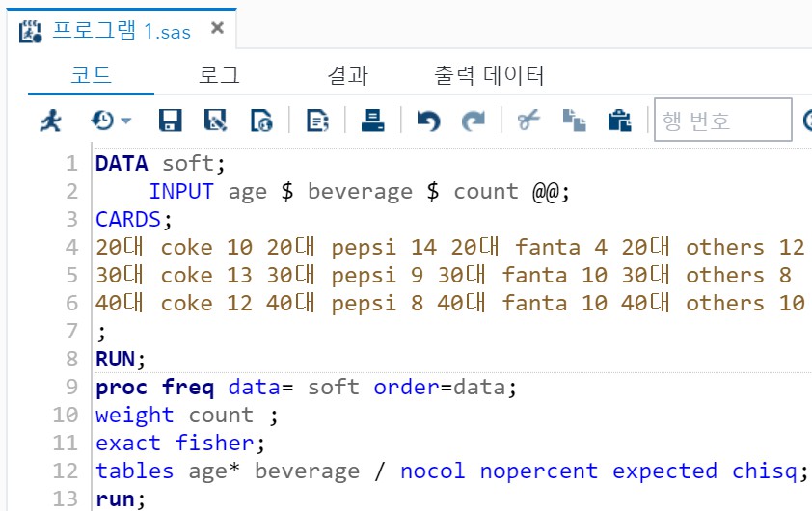This screenshot has height=511, width=812.
Task: Click 'exact fisher' on line 11
Action: [x=175, y=444]
